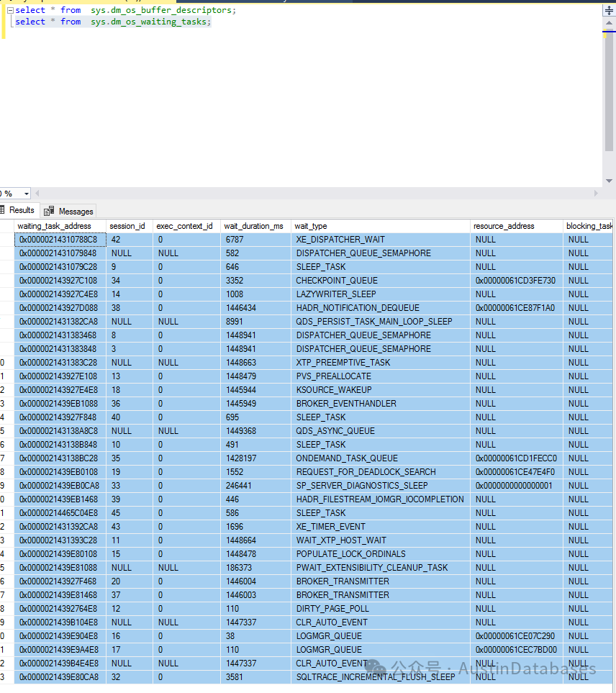Place cursor in sys.dm_os_waiting_tasks query line

[113, 22]
